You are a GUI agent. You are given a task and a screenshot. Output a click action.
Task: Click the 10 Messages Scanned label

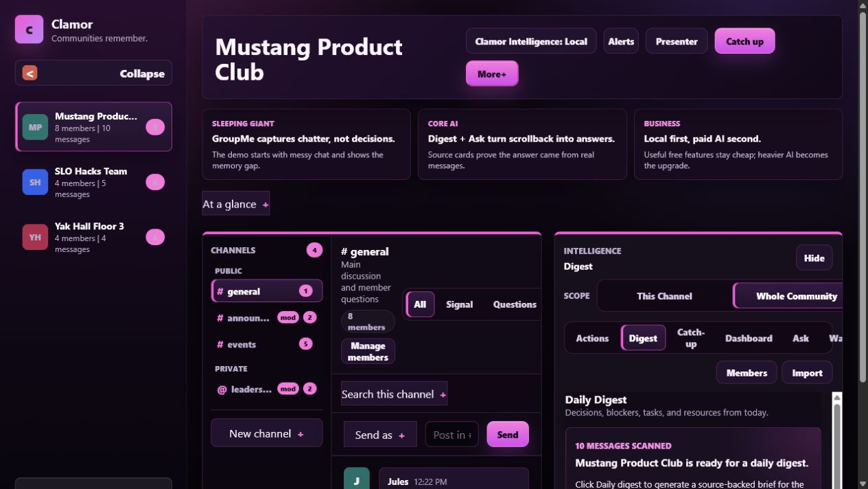[x=623, y=446]
